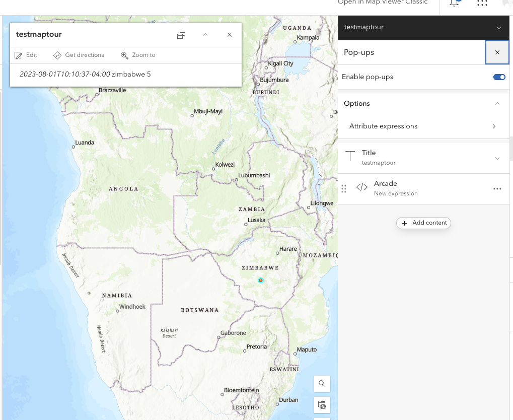Open the notifications bell
The image size is (513, 420).
[455, 3]
